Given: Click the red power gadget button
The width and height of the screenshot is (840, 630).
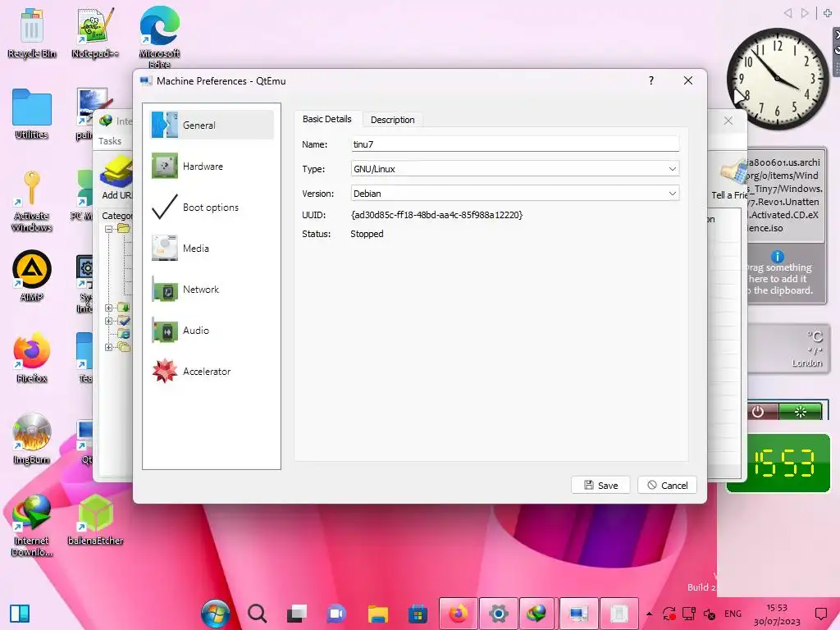Looking at the screenshot, I should [x=761, y=412].
